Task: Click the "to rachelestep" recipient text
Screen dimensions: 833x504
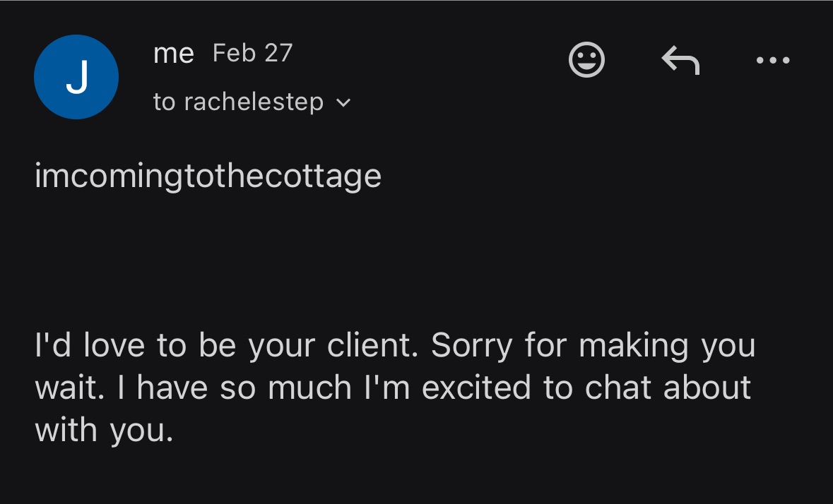Action: click(238, 102)
